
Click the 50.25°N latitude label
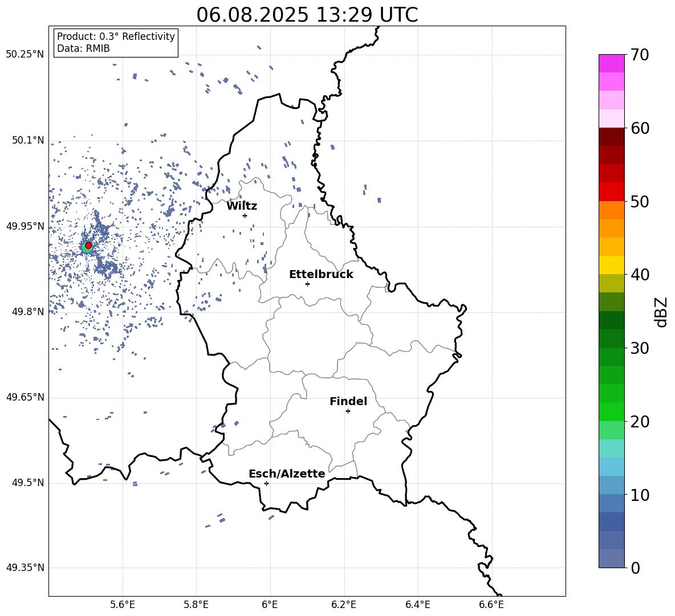tap(25, 55)
